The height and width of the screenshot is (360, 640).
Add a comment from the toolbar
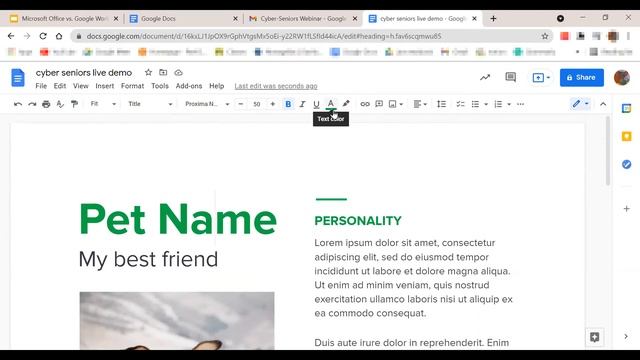[x=379, y=104]
